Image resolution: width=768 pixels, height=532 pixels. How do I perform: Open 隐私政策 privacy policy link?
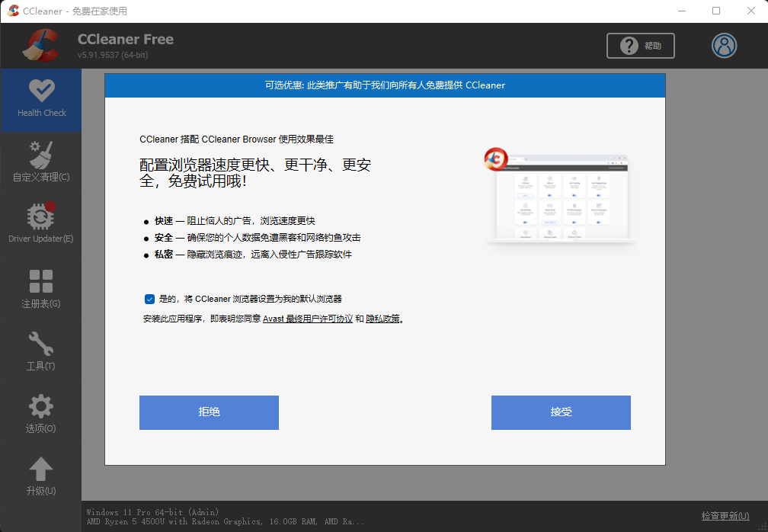pos(382,319)
